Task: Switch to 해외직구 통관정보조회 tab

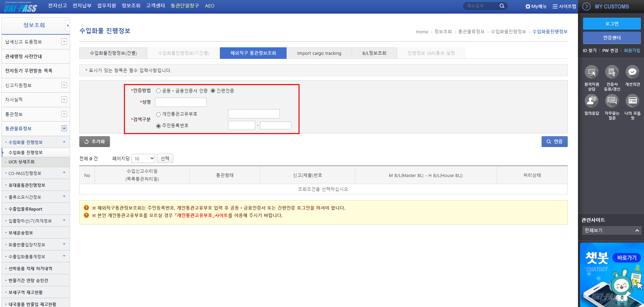Action: (253, 53)
